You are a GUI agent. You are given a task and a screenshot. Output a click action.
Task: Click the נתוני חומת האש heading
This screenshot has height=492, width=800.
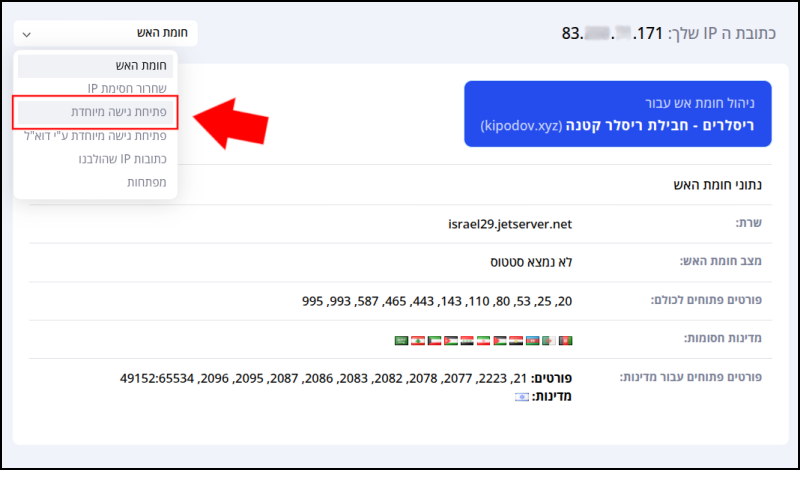(x=717, y=185)
